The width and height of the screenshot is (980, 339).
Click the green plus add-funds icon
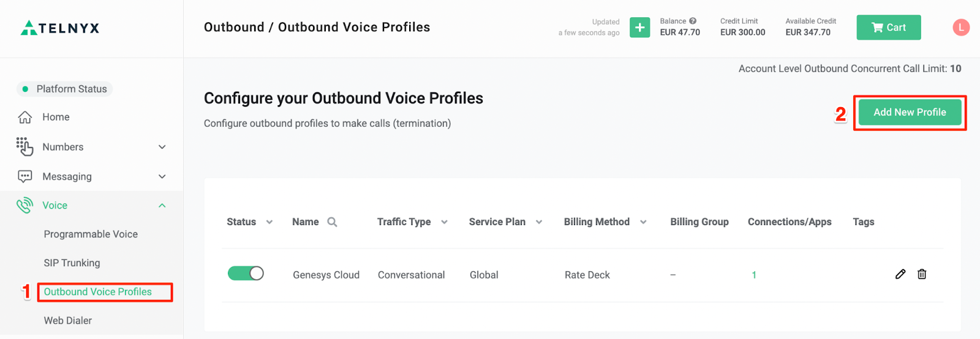point(639,28)
